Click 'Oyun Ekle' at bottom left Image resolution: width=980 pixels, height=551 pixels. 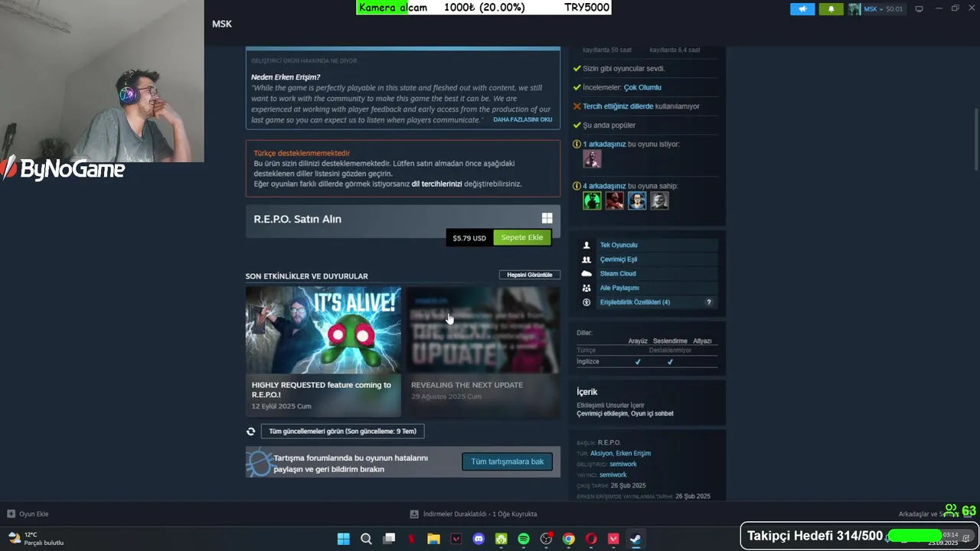click(28, 514)
